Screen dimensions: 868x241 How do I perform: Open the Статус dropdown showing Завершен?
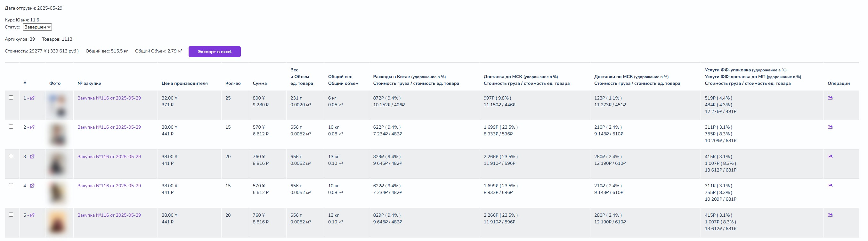tap(37, 27)
